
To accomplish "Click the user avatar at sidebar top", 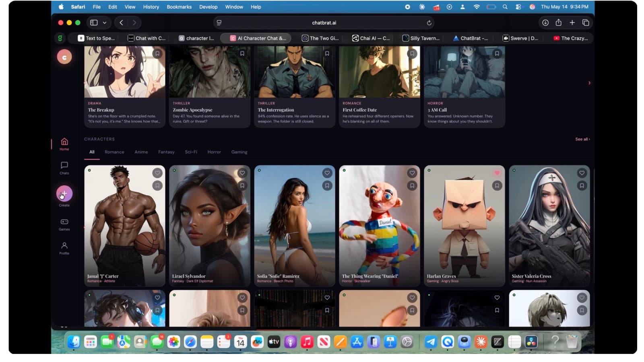I will tap(64, 57).
